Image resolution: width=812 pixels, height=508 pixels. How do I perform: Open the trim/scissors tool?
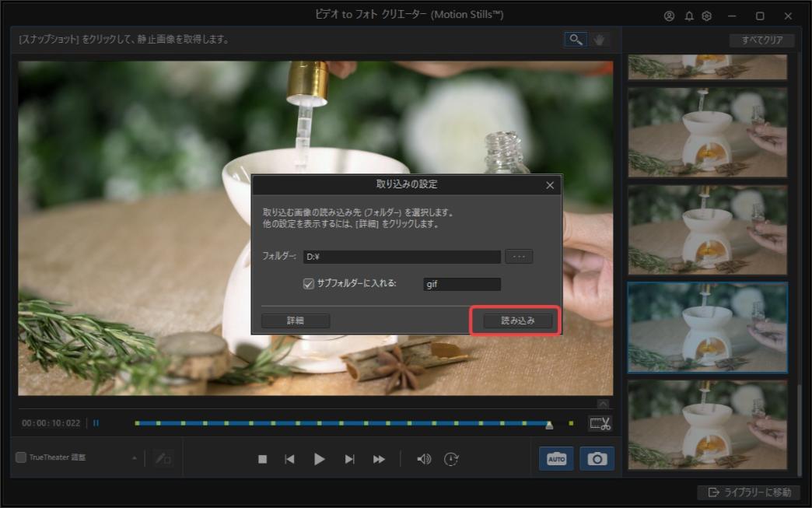click(x=599, y=423)
